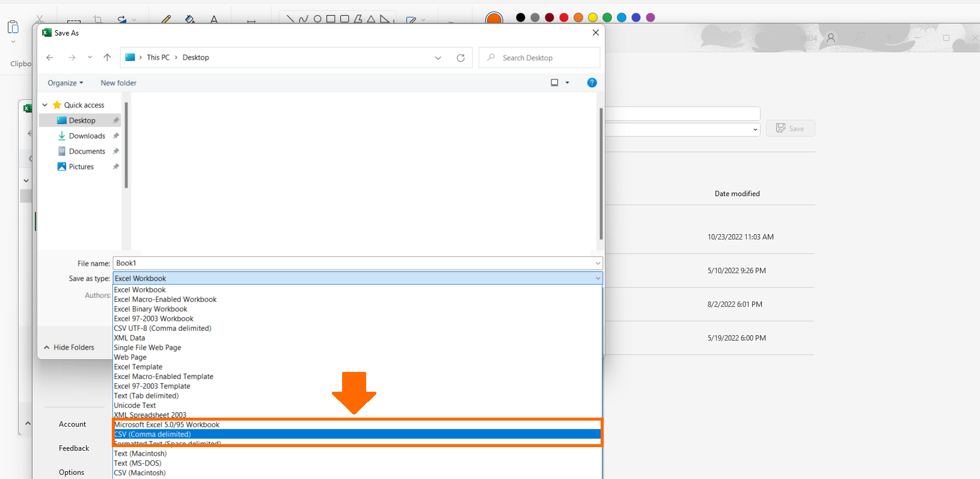Refresh the Desktop folder listing
The image size is (980, 479).
[x=461, y=58]
